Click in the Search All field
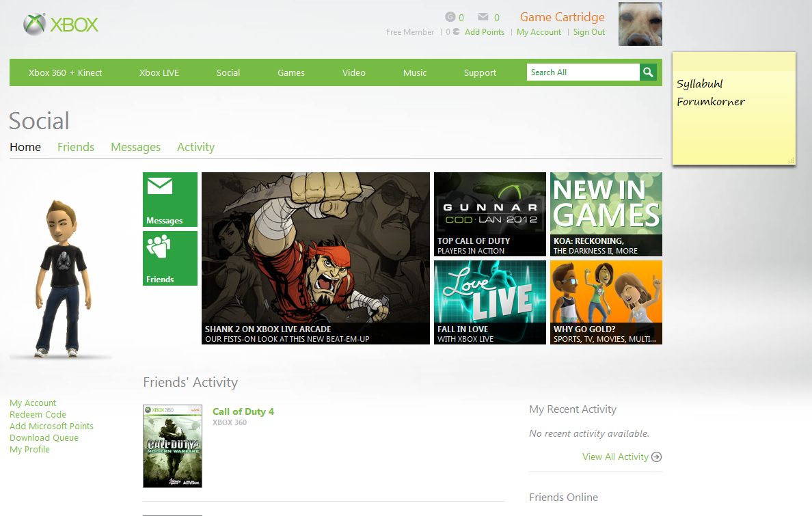Image resolution: width=812 pixels, height=516 pixels. [583, 72]
